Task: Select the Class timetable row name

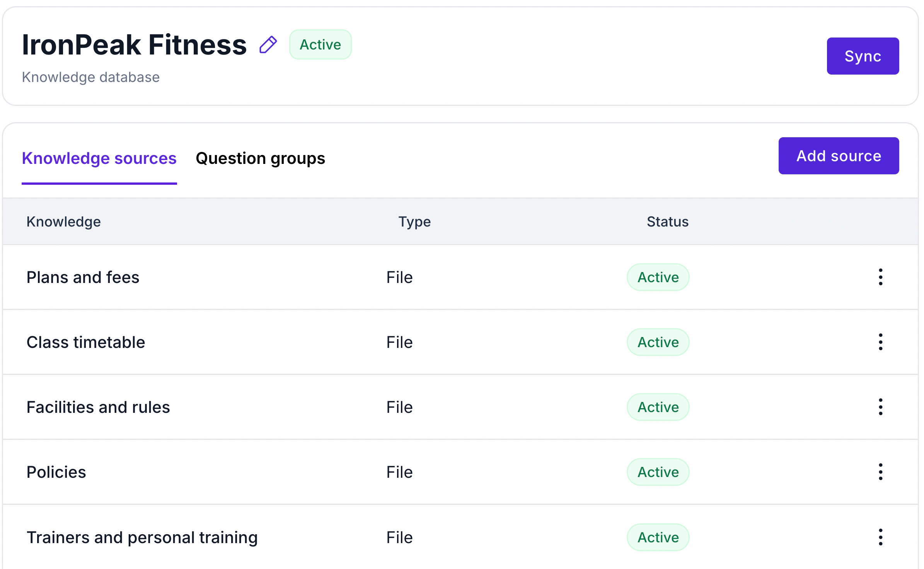Action: point(86,342)
